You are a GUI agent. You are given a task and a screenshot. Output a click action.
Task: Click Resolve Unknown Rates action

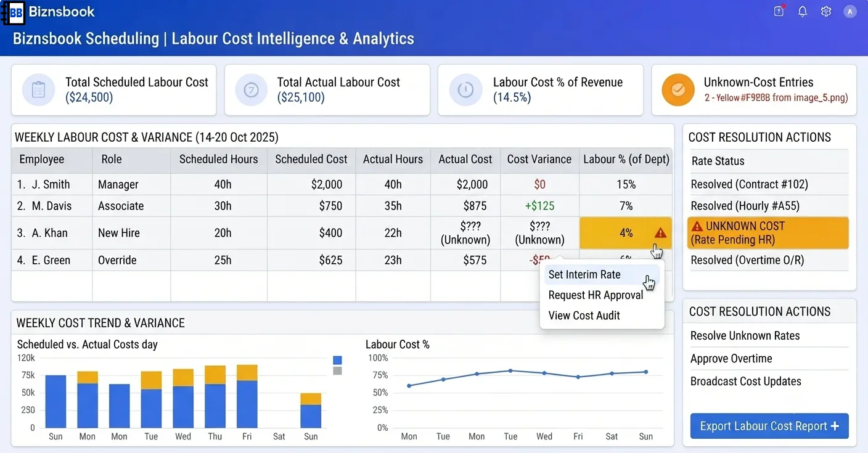[x=745, y=336]
